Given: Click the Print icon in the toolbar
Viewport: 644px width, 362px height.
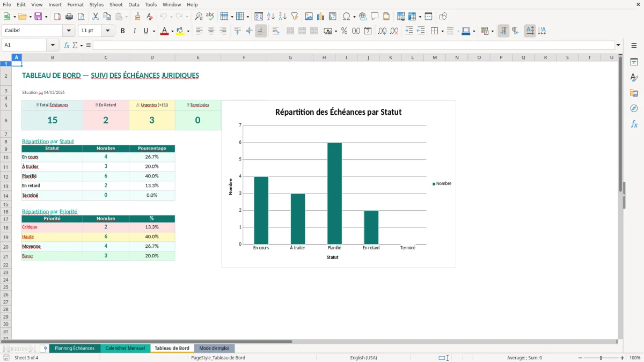Looking at the screenshot, I should (69, 17).
